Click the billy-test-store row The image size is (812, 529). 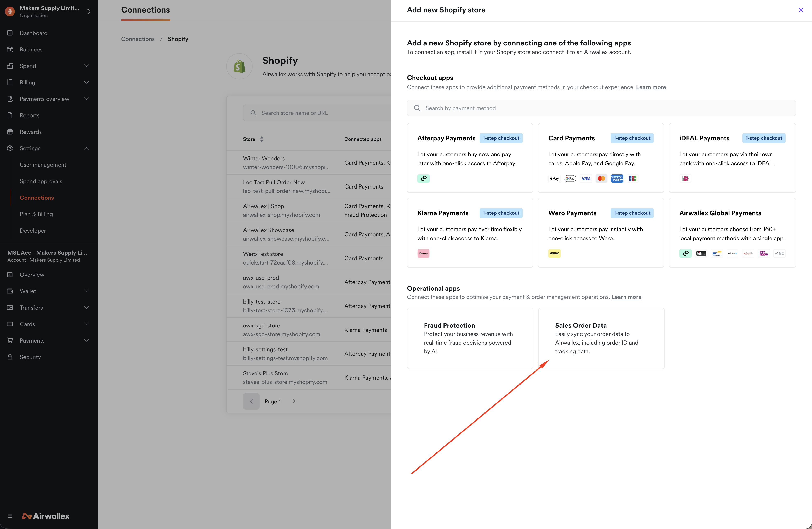[309, 306]
